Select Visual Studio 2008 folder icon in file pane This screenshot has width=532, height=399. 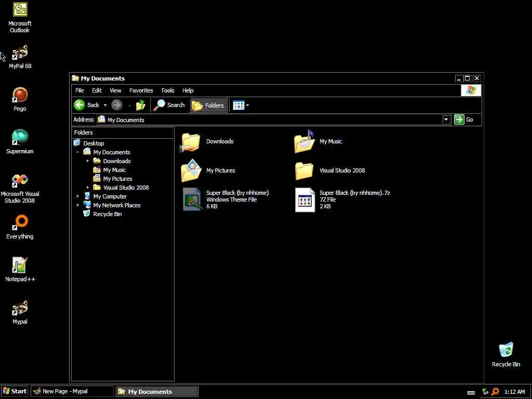pyautogui.click(x=304, y=170)
